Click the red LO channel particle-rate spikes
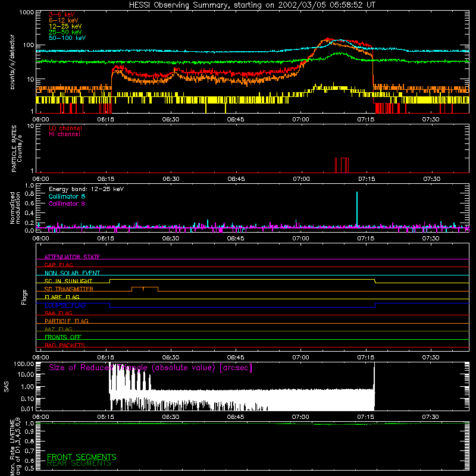This screenshot has height=476, width=476. click(342, 165)
